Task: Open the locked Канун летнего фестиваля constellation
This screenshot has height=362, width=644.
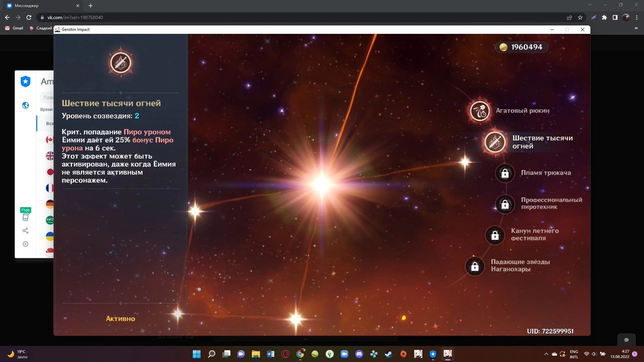Action: pyautogui.click(x=495, y=235)
